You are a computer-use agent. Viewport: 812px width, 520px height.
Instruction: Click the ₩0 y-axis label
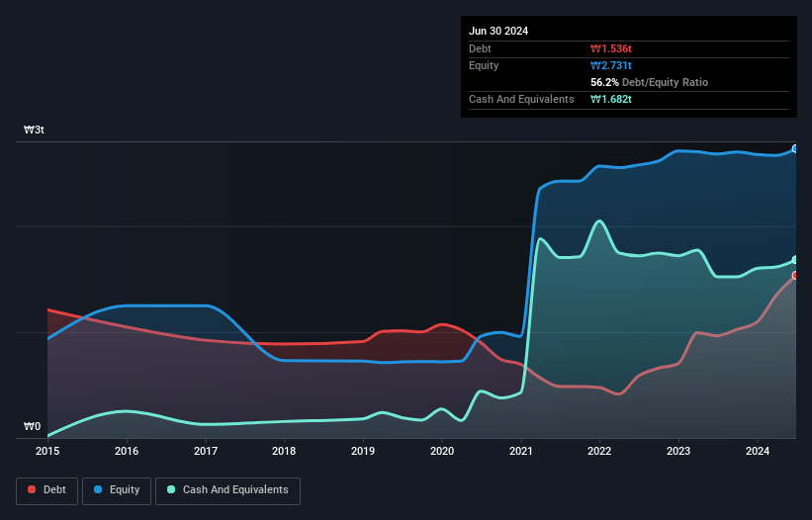tap(32, 426)
